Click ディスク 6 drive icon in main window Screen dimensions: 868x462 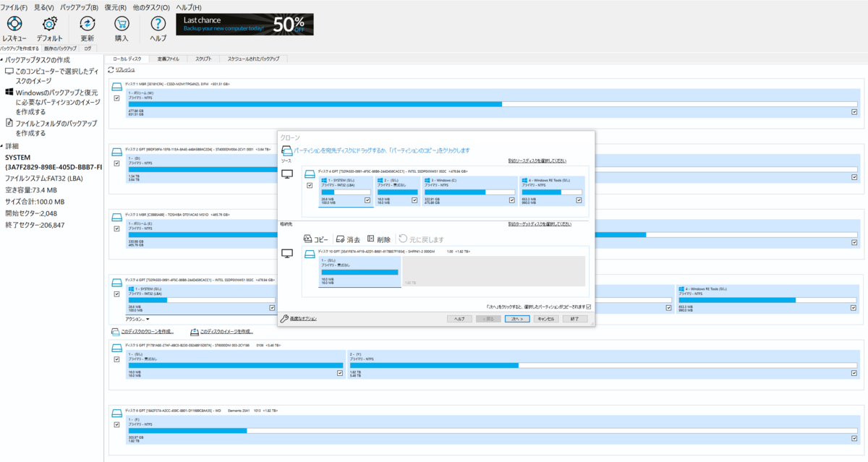coord(116,413)
